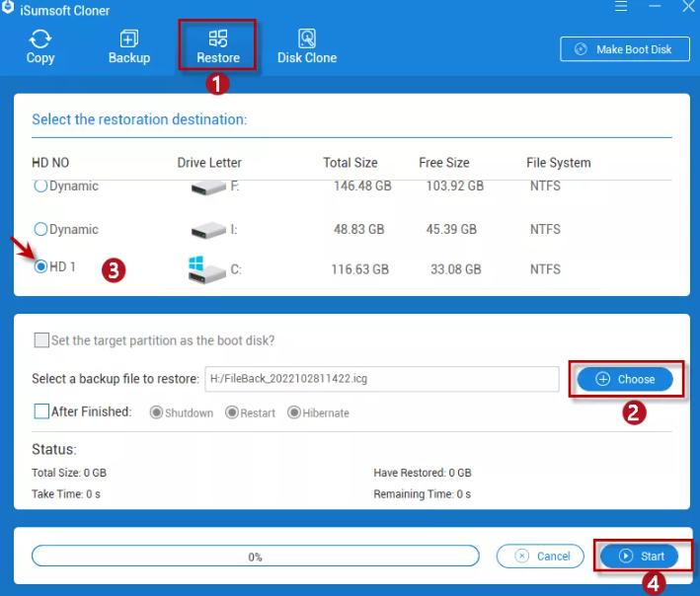
Task: Select the HD 1 radio button
Action: [40, 266]
